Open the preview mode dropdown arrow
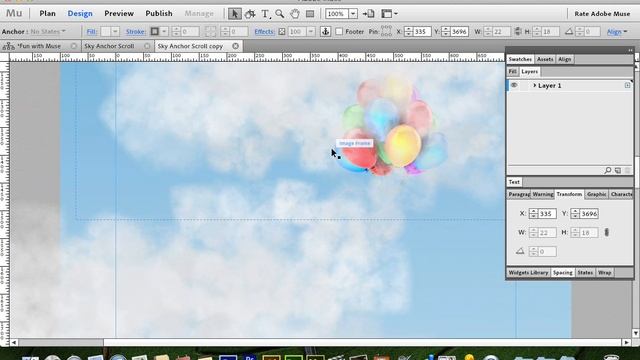This screenshot has height=360, width=640. click(396, 14)
